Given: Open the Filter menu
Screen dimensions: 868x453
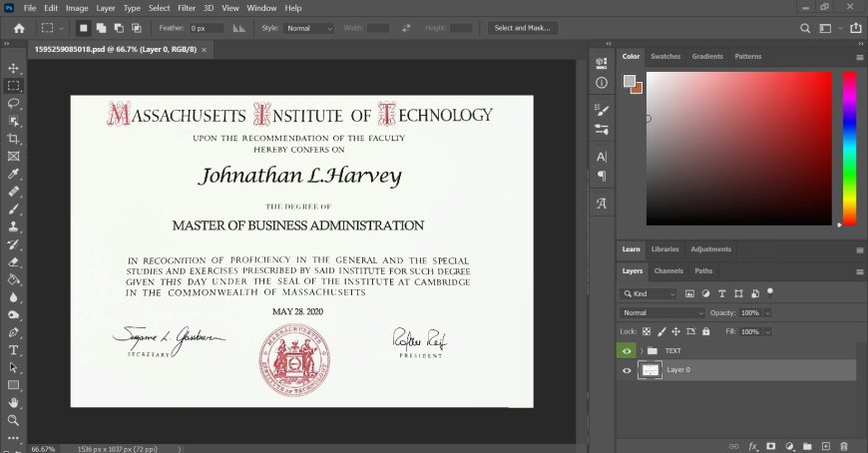Looking at the screenshot, I should tap(187, 8).
